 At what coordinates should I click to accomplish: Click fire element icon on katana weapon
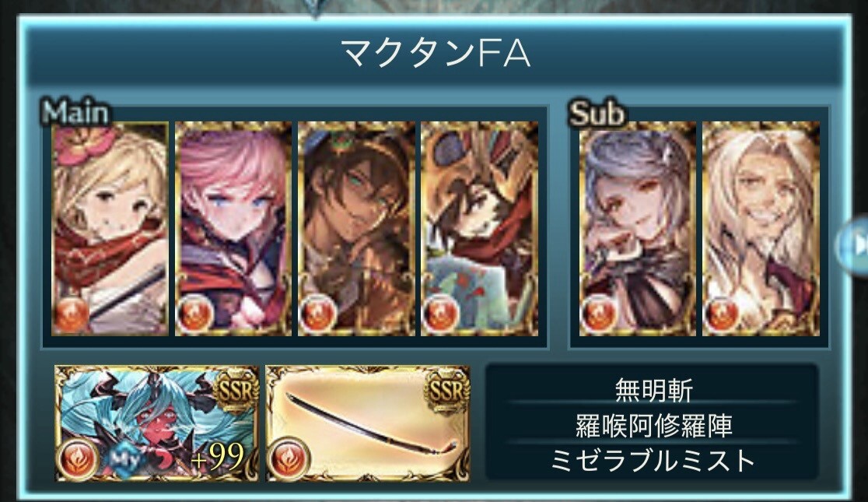(x=289, y=459)
